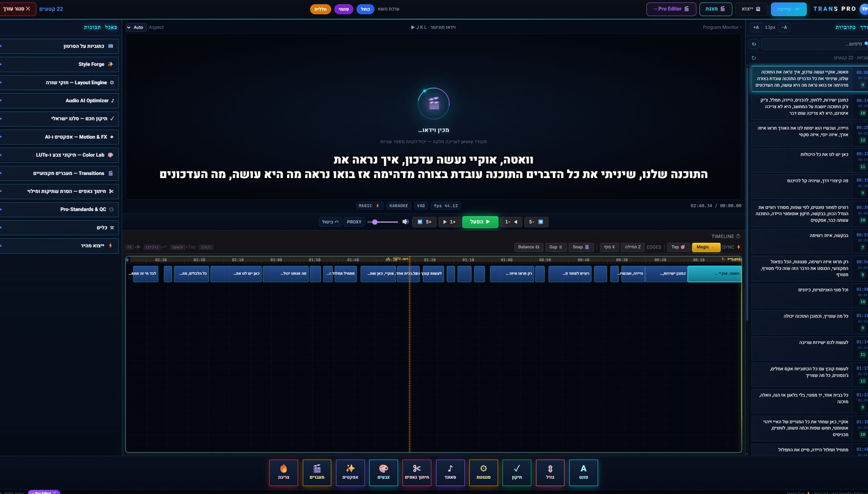The width and height of the screenshot is (868, 494).
Task: Open the Transitions (מעברים) clapperboard tile
Action: coord(317,472)
